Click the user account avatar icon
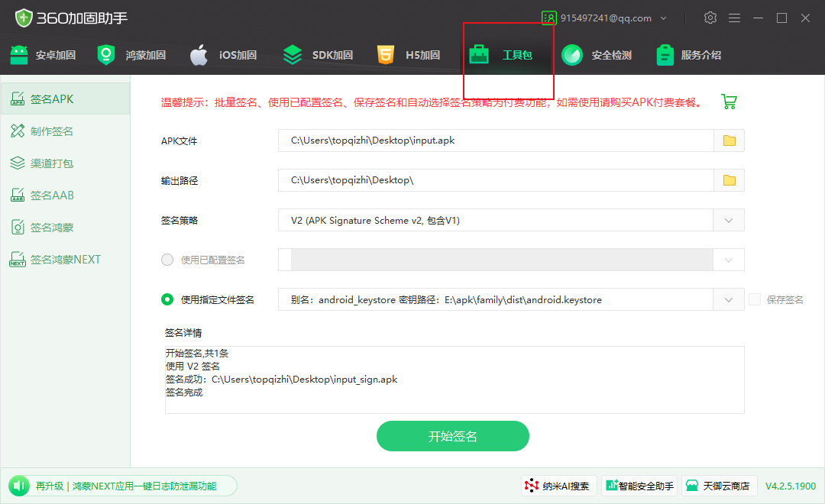 click(548, 18)
